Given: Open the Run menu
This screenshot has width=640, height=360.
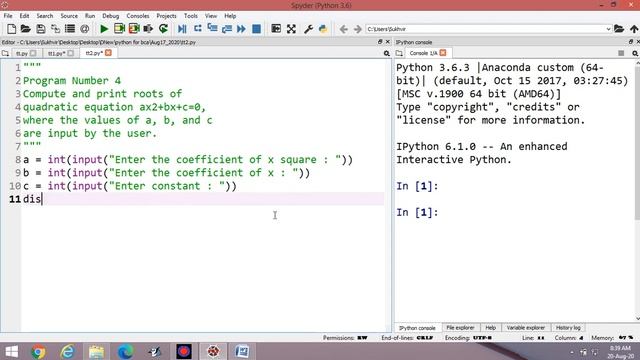Looking at the screenshot, I should (90, 16).
